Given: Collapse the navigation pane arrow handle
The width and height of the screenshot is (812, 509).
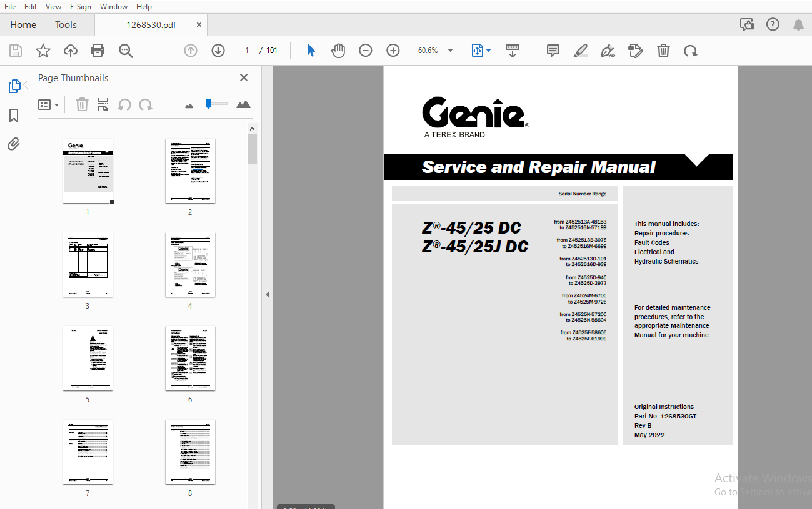Looking at the screenshot, I should pos(267,294).
